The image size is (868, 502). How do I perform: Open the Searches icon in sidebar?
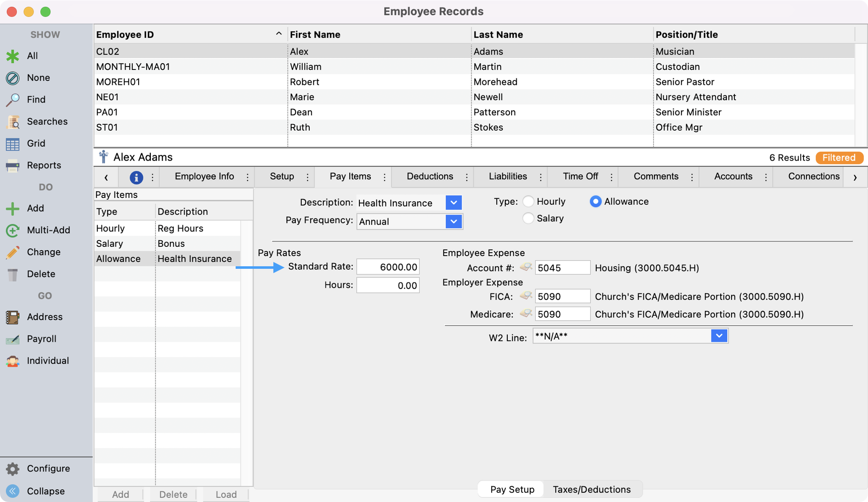[13, 122]
